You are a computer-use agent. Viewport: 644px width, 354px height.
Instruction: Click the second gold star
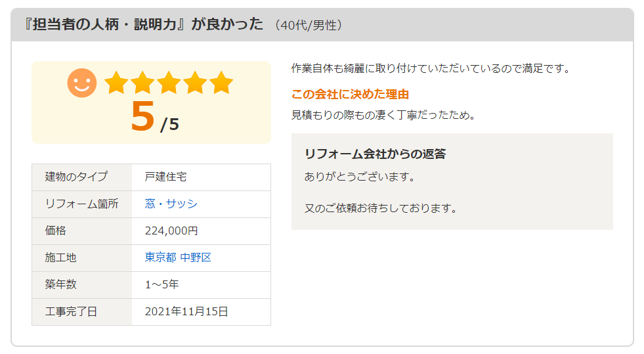[x=142, y=83]
